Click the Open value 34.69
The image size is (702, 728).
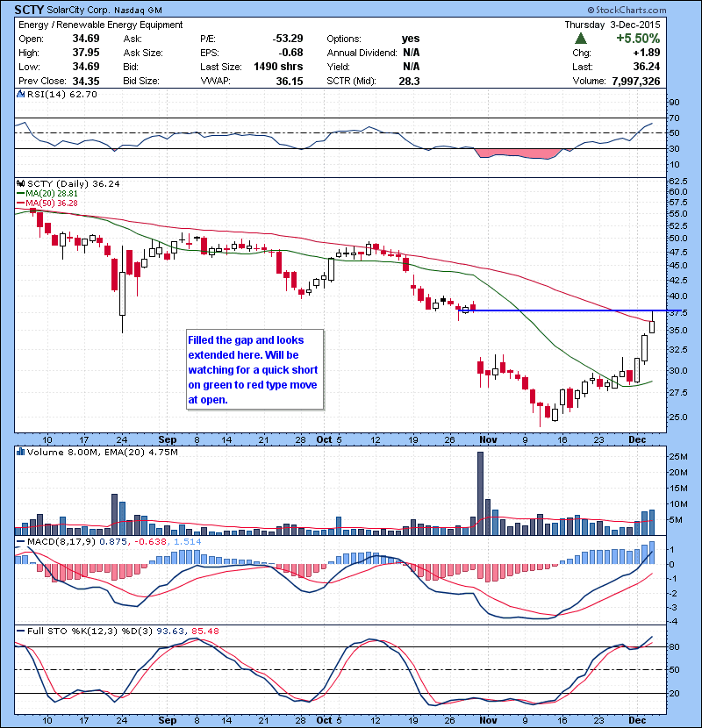(86, 39)
